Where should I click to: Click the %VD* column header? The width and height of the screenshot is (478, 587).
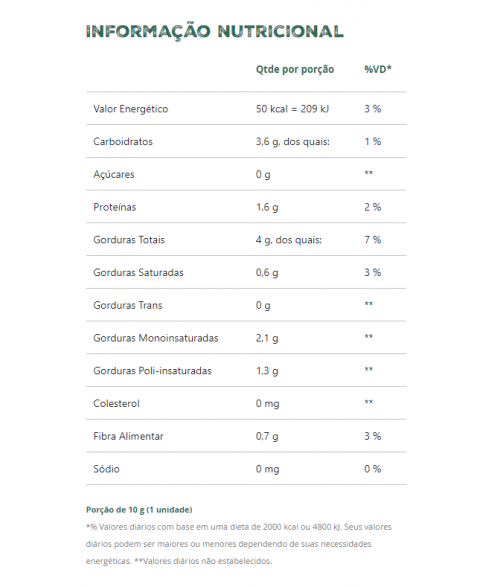(377, 69)
